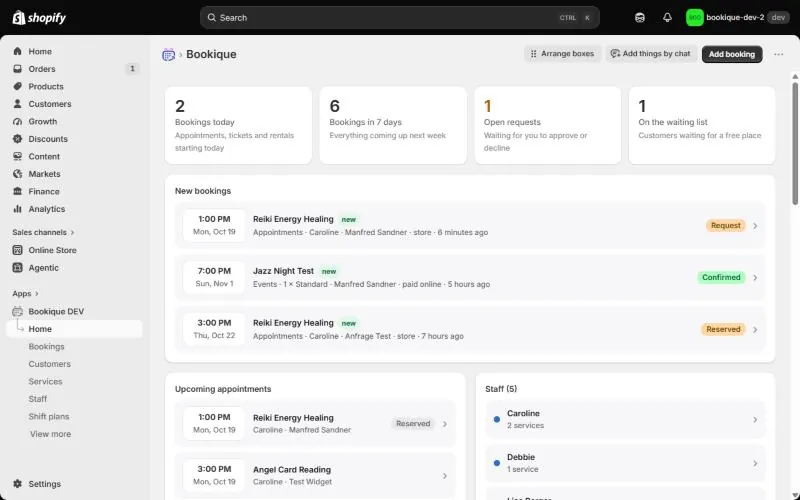Open Shift plans under Bookique DEV
Image resolution: width=800 pixels, height=500 pixels.
tap(48, 416)
